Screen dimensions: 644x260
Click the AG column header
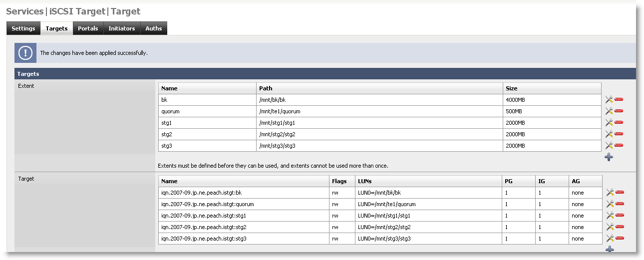[x=586, y=181]
